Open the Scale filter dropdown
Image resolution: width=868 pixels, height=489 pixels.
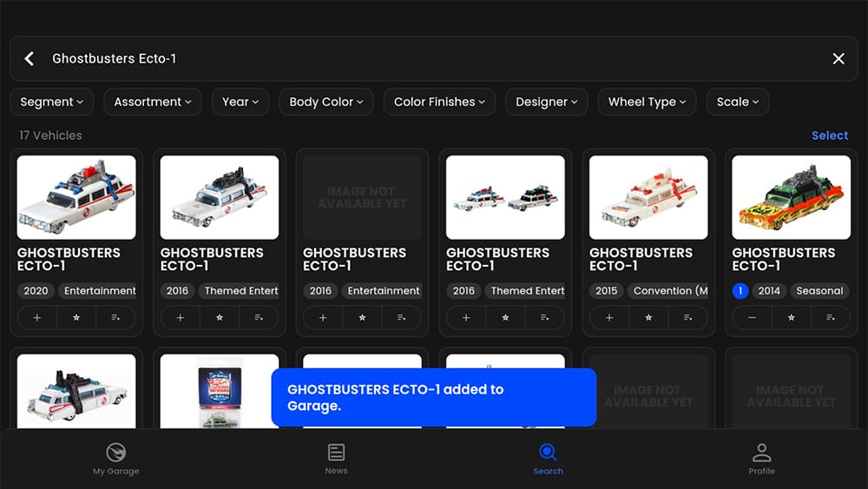737,102
